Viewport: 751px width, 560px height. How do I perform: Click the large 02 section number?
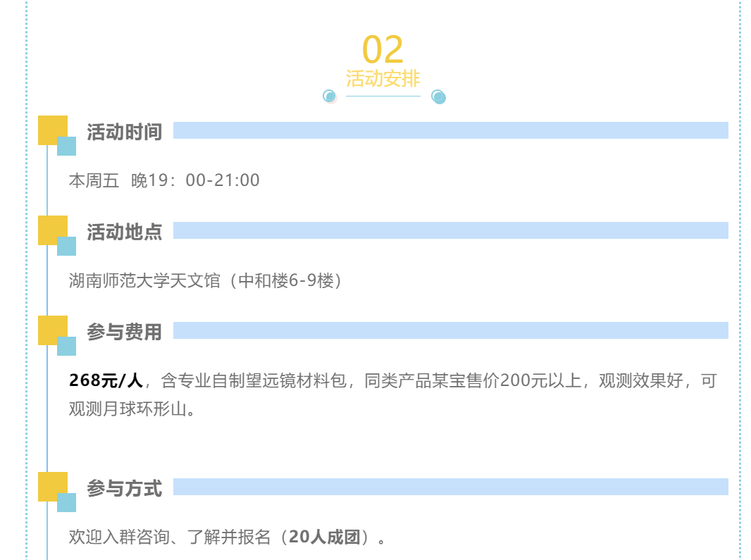383,50
